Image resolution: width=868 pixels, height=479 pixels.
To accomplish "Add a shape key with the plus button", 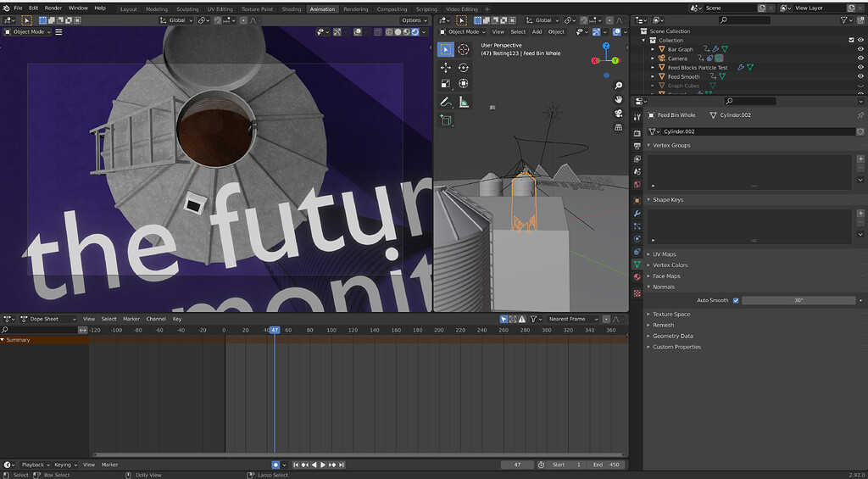I will coord(860,213).
